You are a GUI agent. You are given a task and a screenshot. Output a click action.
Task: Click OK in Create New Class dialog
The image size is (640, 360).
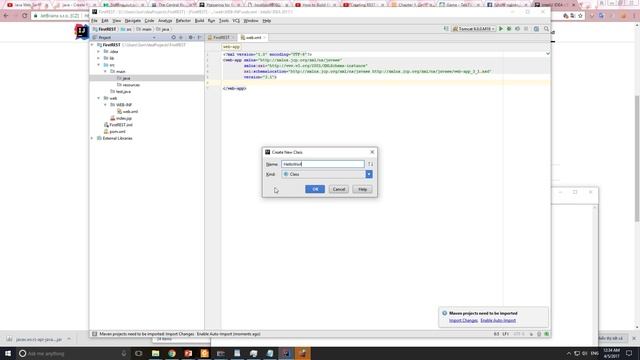pos(315,189)
